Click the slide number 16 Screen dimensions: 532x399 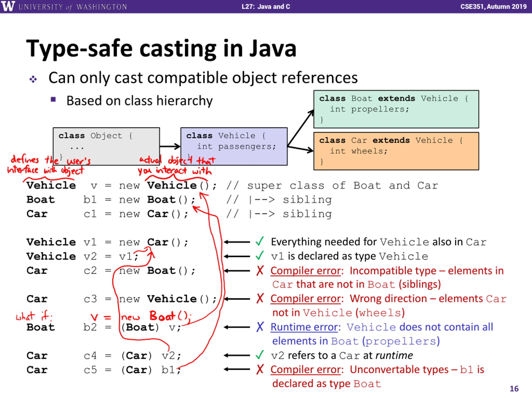(514, 389)
